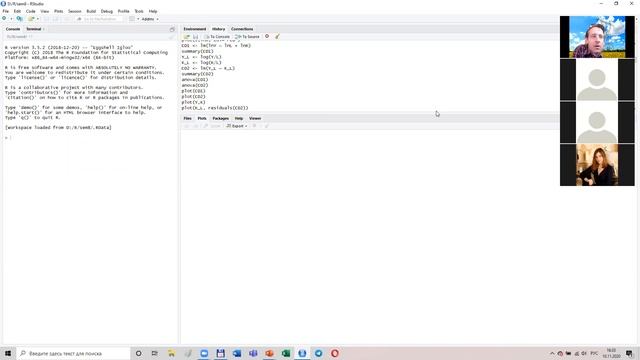The height and width of the screenshot is (360, 640).
Task: Switch to the Terminal tab
Action: click(x=34, y=29)
